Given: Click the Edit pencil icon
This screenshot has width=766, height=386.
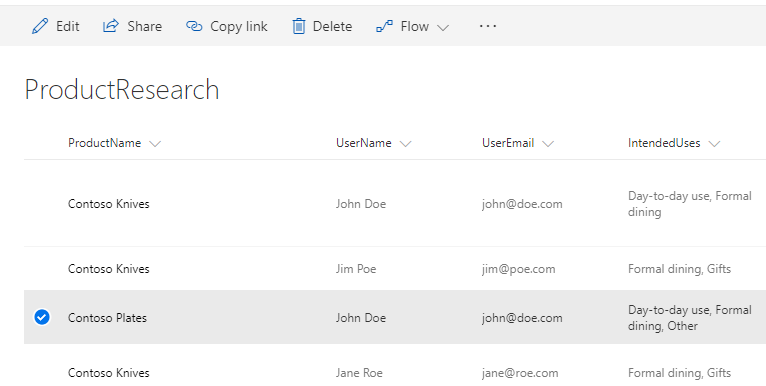Looking at the screenshot, I should click(x=40, y=26).
